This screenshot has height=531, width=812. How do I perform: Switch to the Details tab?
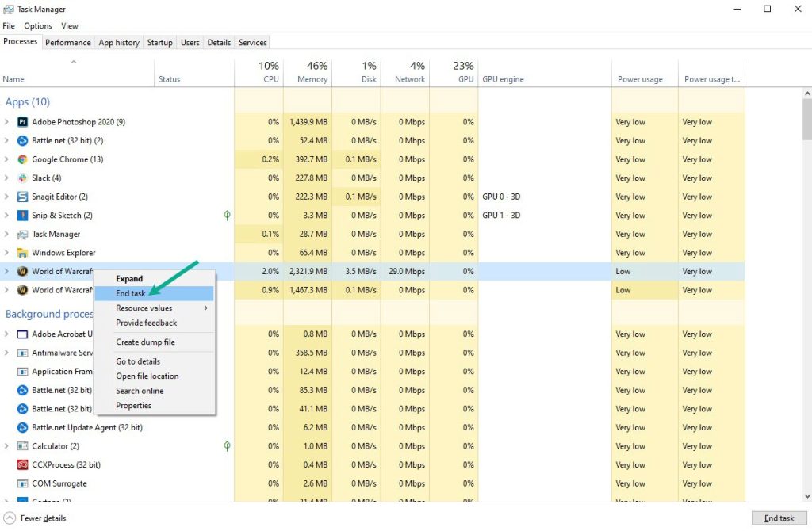(x=219, y=43)
